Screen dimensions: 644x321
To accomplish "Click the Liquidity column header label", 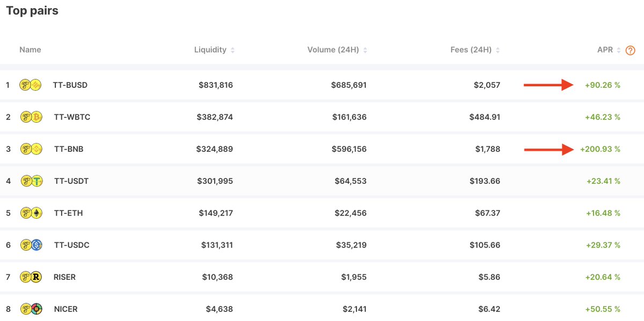I will [x=210, y=50].
